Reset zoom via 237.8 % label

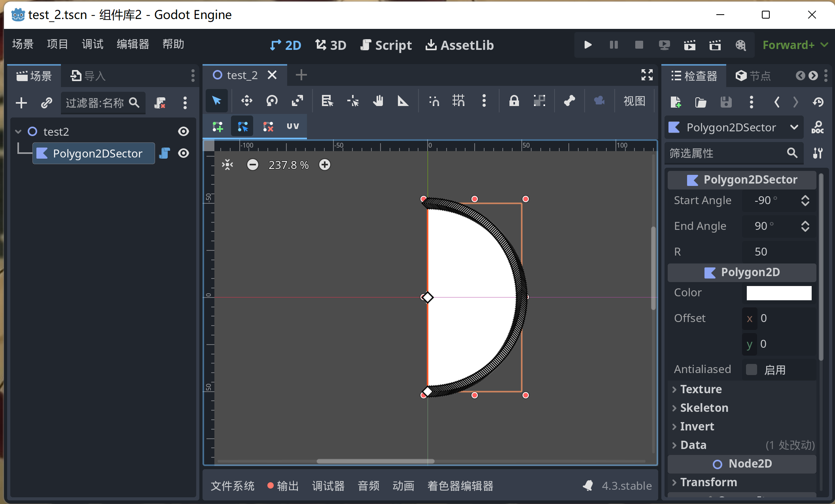point(288,165)
